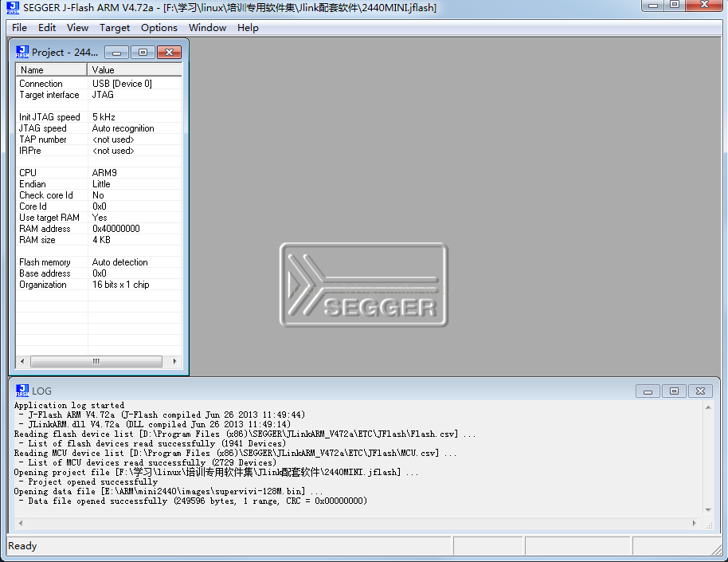Image resolution: width=728 pixels, height=562 pixels.
Task: Click Project panel horizontal scrollbar left arrow
Action: click(x=22, y=361)
